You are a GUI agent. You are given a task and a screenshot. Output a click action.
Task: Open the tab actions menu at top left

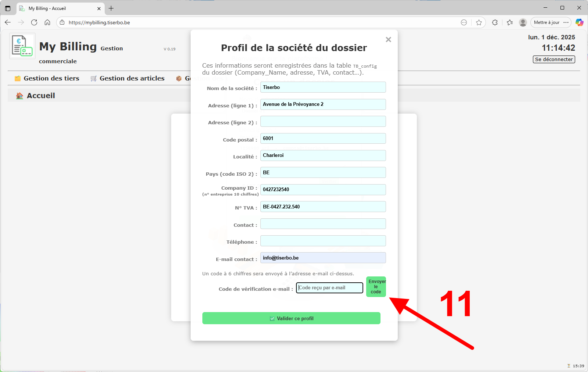click(x=8, y=8)
